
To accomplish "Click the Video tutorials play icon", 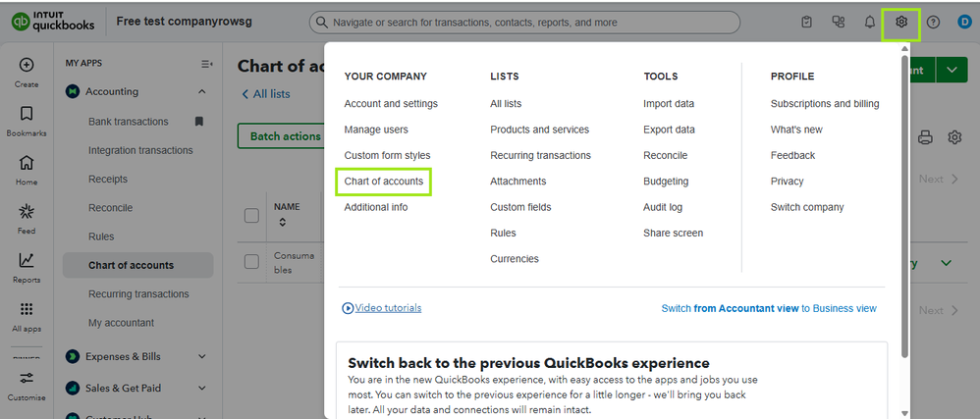I will (349, 308).
